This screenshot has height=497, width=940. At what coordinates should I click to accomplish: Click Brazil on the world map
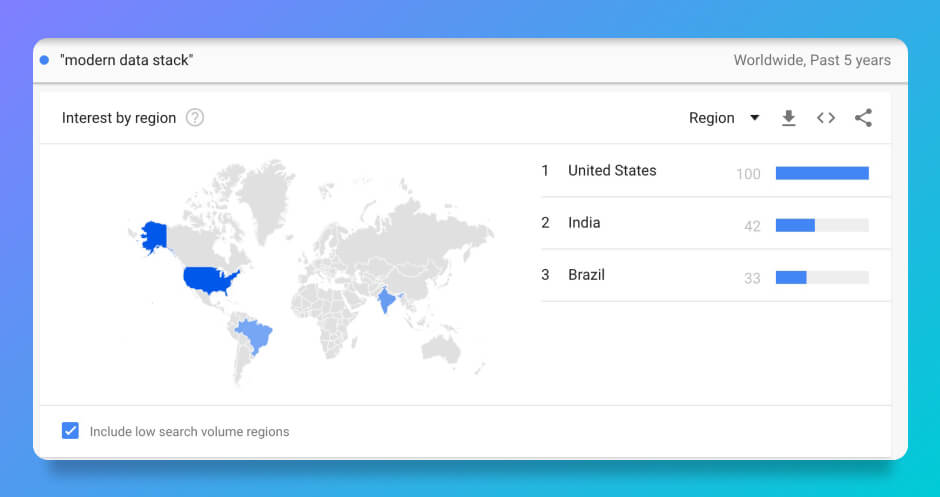[256, 333]
